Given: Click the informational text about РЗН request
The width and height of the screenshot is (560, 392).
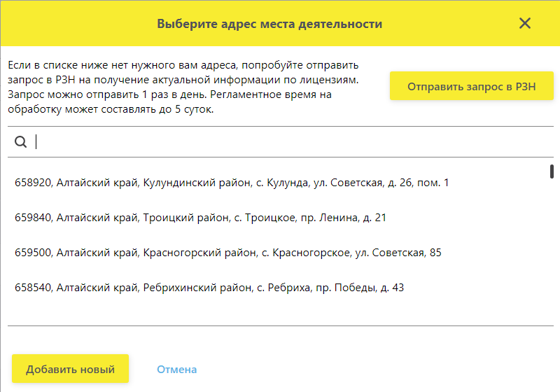Looking at the screenshot, I should pos(183,87).
